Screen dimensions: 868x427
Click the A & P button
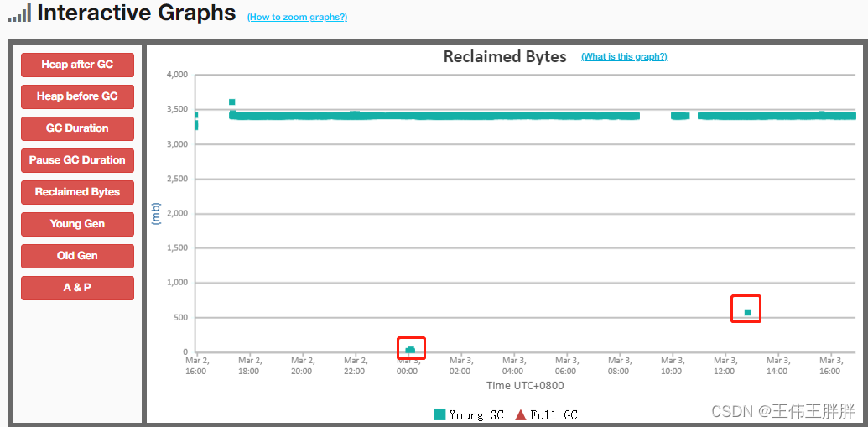click(x=77, y=288)
